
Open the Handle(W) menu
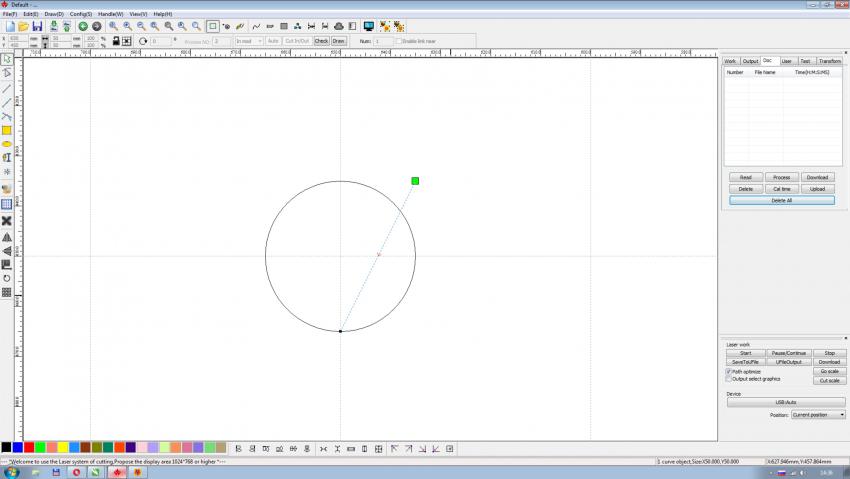(110, 14)
